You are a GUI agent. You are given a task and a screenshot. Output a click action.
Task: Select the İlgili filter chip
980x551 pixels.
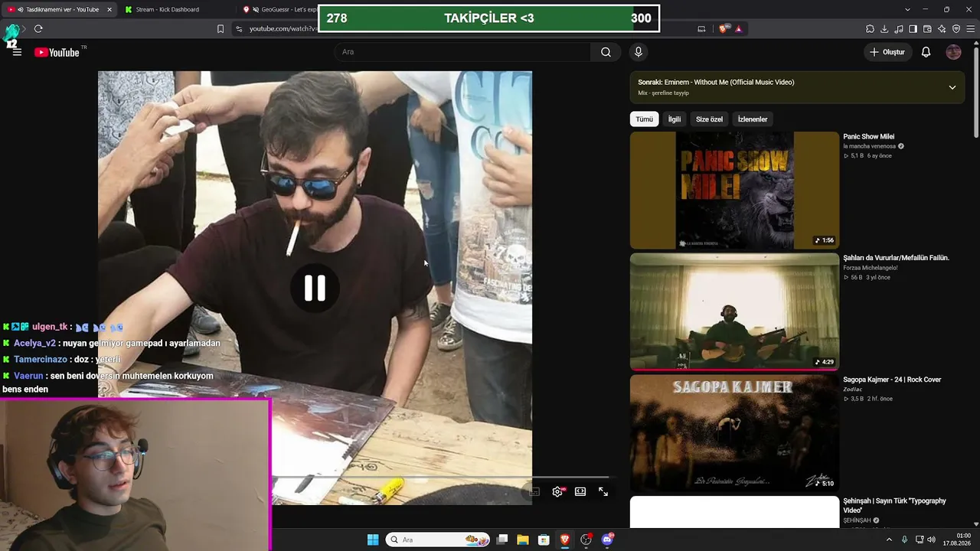point(675,119)
